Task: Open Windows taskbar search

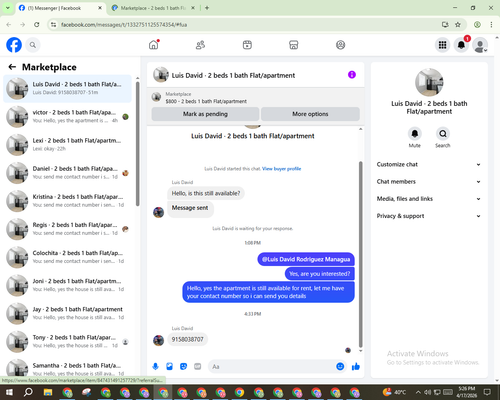Action: pos(28,392)
